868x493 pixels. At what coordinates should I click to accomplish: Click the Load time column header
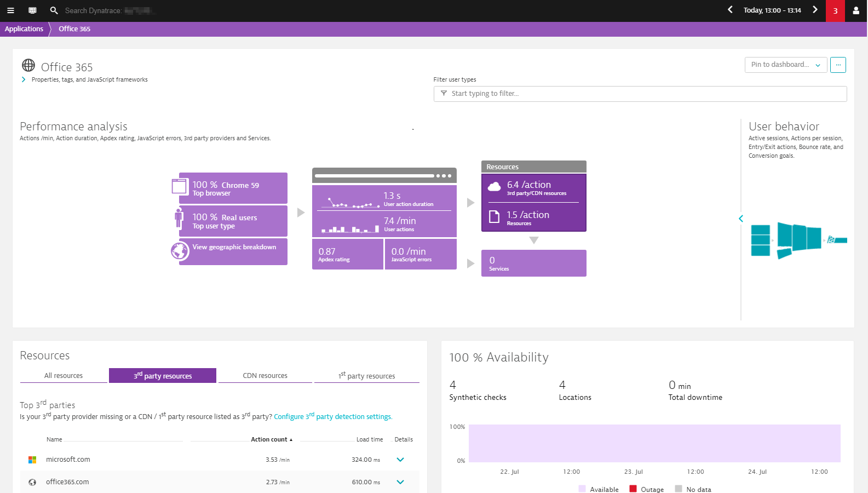pyautogui.click(x=370, y=439)
